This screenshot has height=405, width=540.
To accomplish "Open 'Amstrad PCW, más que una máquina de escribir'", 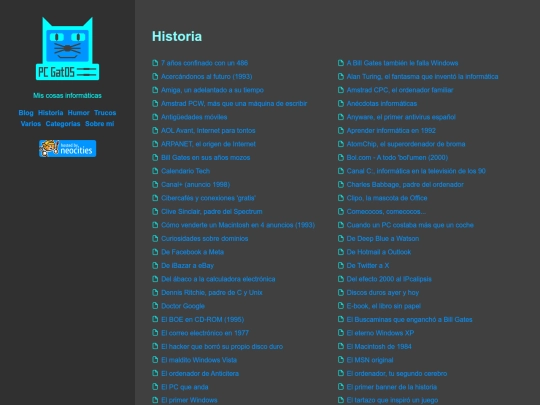I will pos(234,103).
